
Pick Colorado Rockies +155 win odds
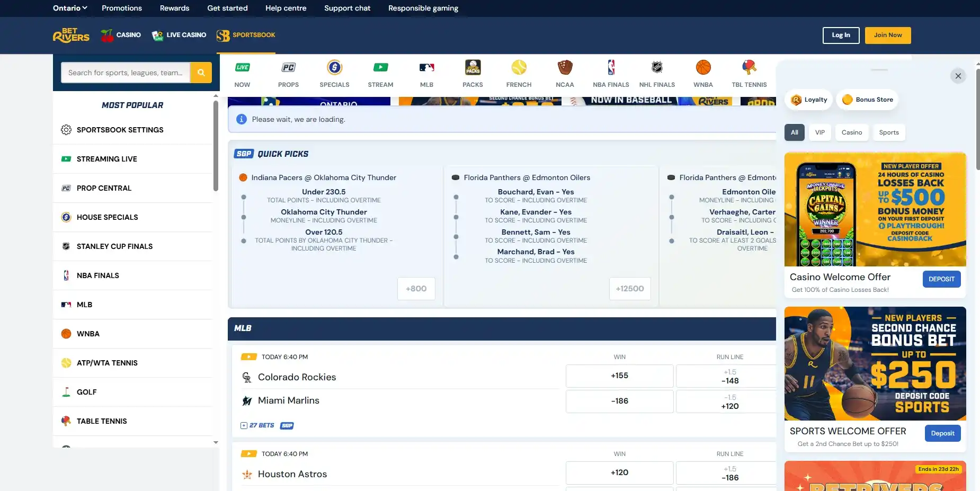click(619, 376)
